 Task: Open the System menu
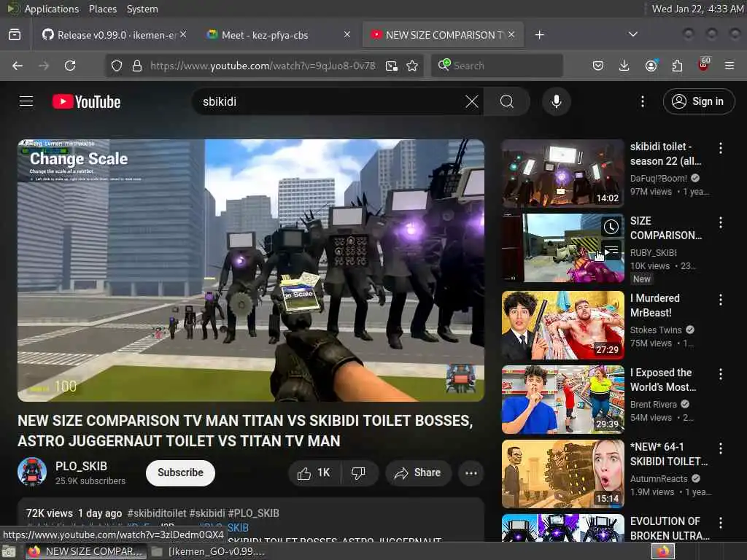click(x=142, y=9)
